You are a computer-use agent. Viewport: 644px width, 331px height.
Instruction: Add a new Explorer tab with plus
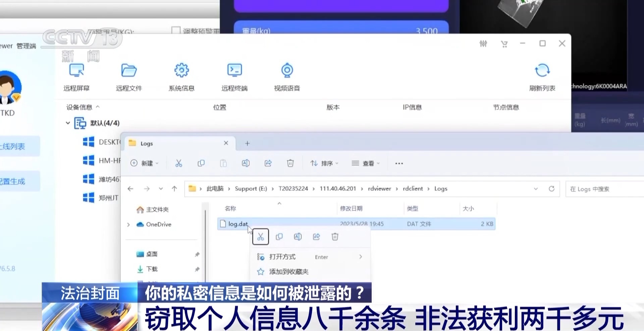[x=247, y=143]
